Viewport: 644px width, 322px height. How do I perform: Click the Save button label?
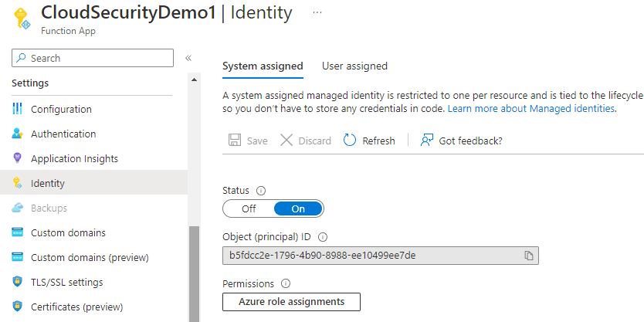(x=257, y=141)
